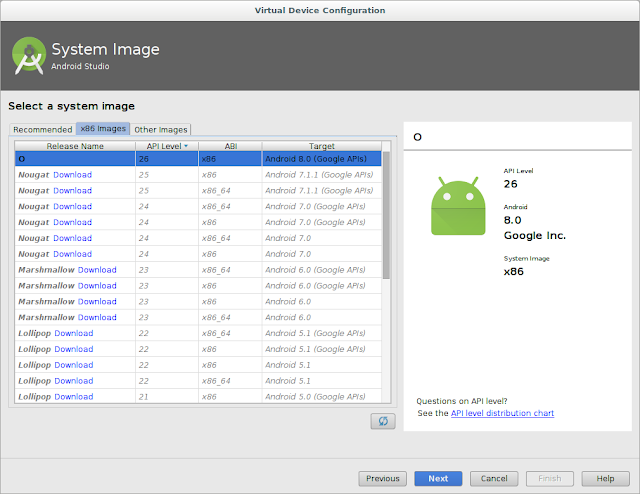Viewport: 640px width, 494px height.
Task: Click the 21 API level cell
Action: (167, 397)
